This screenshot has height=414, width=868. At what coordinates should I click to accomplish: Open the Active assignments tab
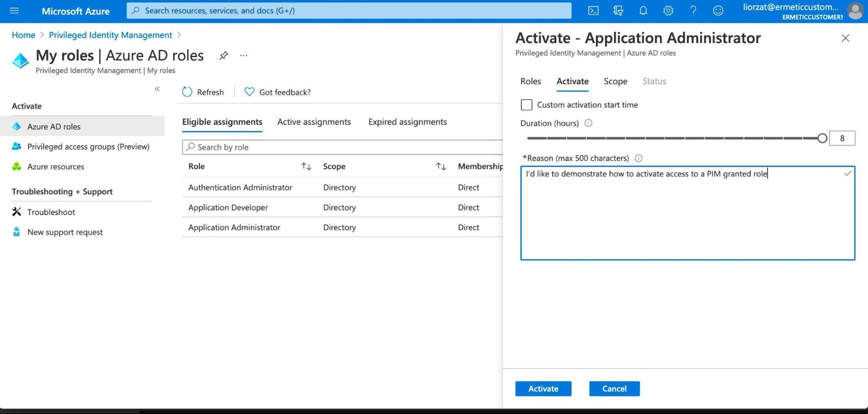[x=314, y=122]
